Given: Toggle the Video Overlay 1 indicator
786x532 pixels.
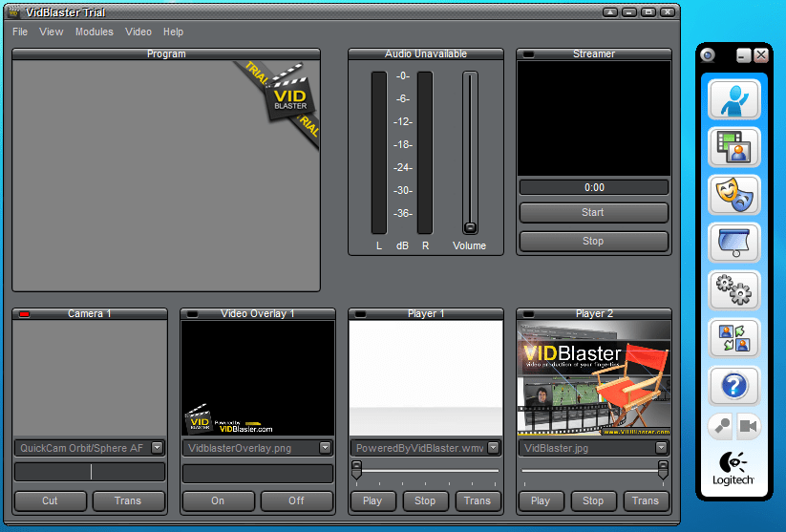Looking at the screenshot, I should coord(192,314).
